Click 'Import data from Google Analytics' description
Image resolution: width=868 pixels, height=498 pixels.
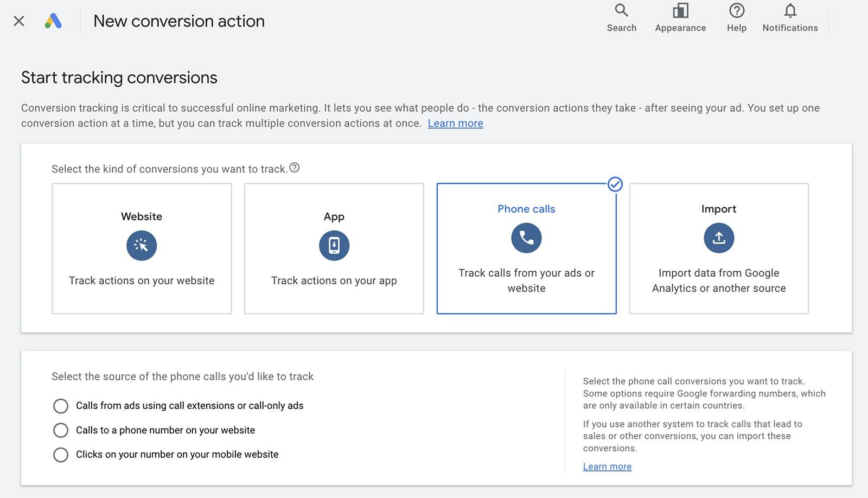(x=719, y=280)
